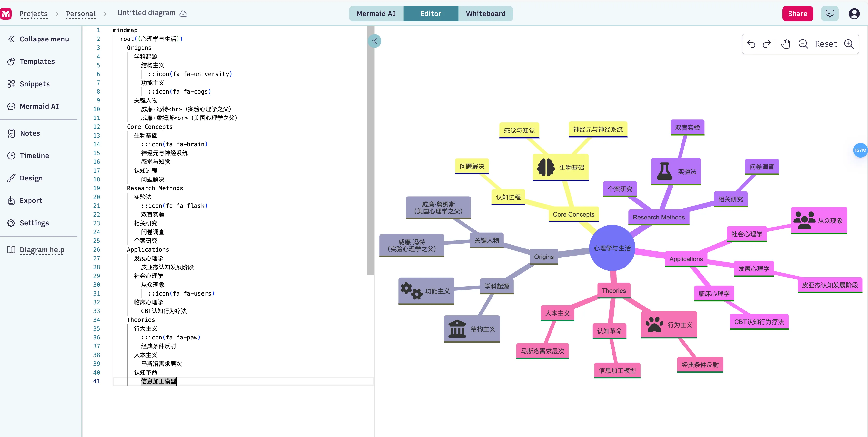Open the comments chat icon

pos(829,13)
